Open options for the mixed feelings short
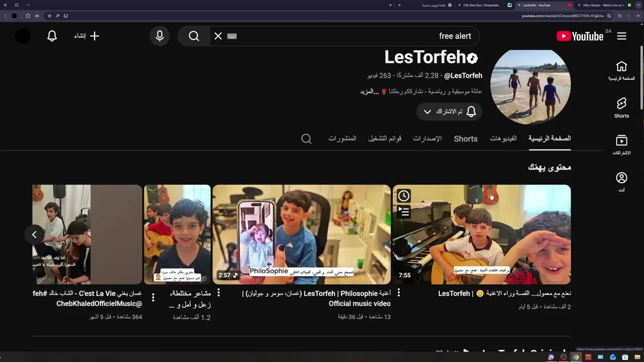 coord(218,293)
